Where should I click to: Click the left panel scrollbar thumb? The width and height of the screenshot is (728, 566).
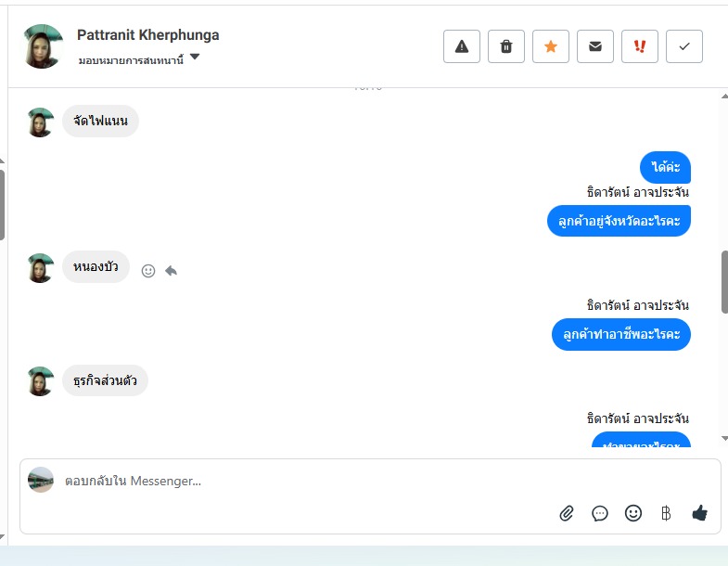[x=2, y=205]
